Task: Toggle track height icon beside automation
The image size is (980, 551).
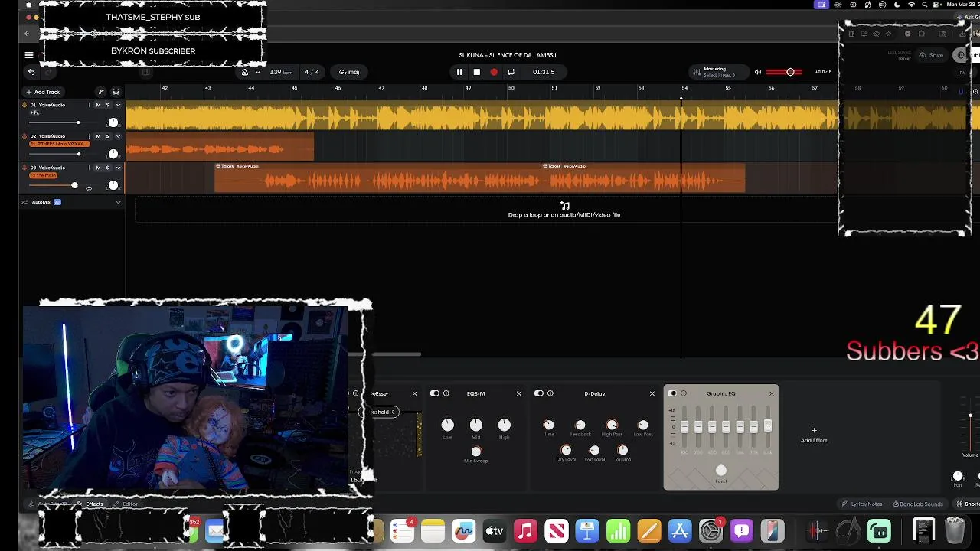Action: pyautogui.click(x=116, y=92)
